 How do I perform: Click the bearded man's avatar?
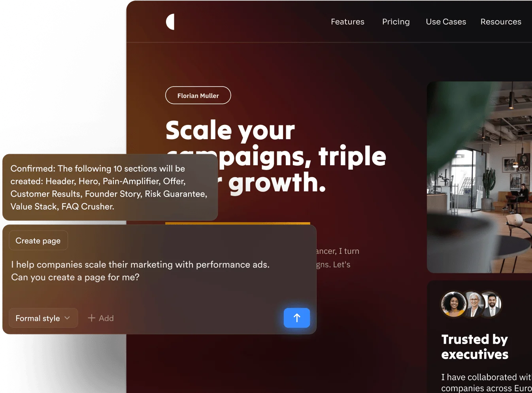(x=491, y=304)
